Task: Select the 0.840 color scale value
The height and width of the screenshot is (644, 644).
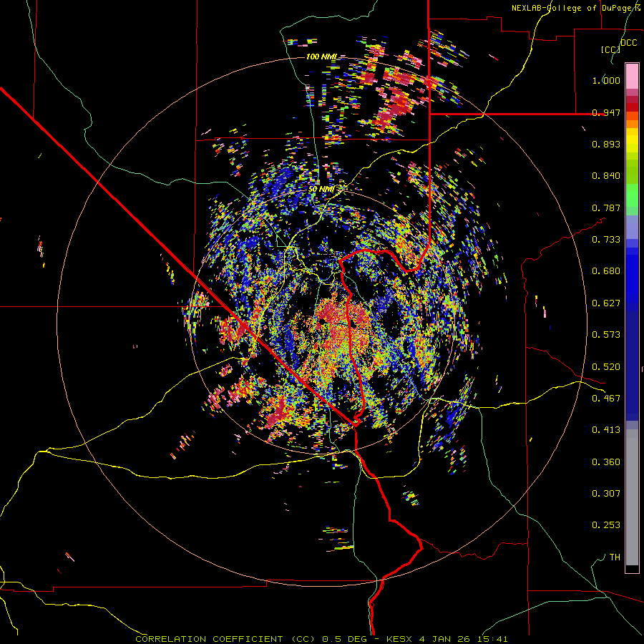Action: 606,176
